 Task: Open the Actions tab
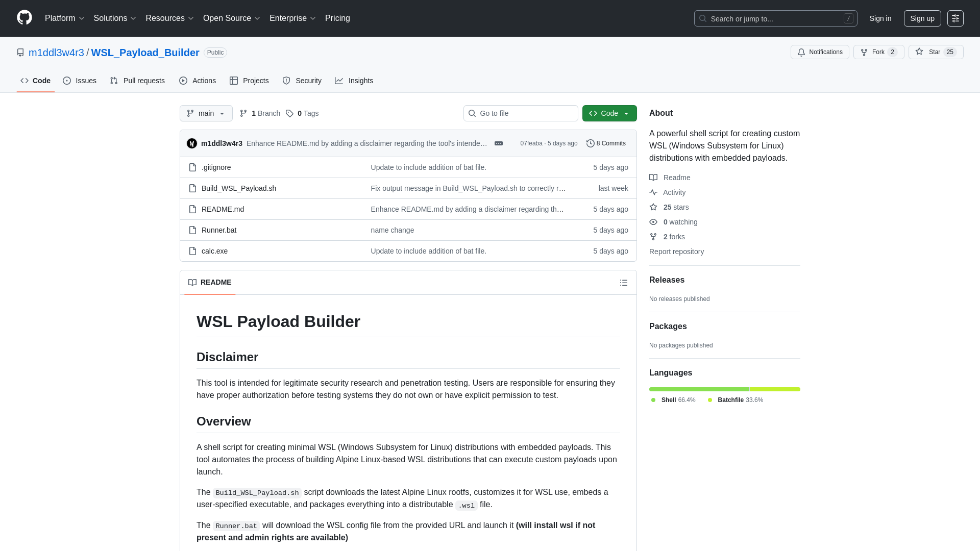(198, 81)
